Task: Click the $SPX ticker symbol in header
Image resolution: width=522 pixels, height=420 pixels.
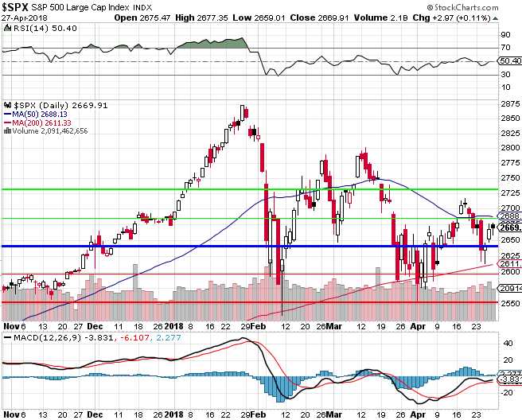Action: click(16, 7)
